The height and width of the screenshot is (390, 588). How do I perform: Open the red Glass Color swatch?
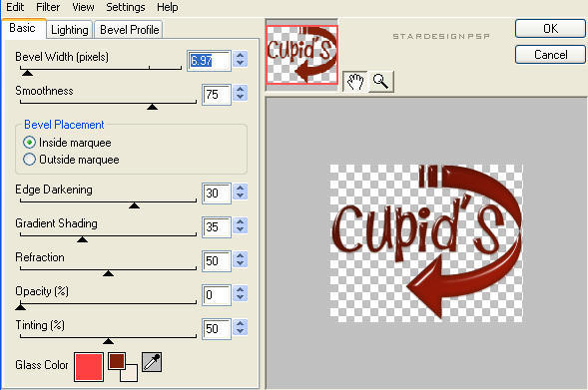(89, 367)
